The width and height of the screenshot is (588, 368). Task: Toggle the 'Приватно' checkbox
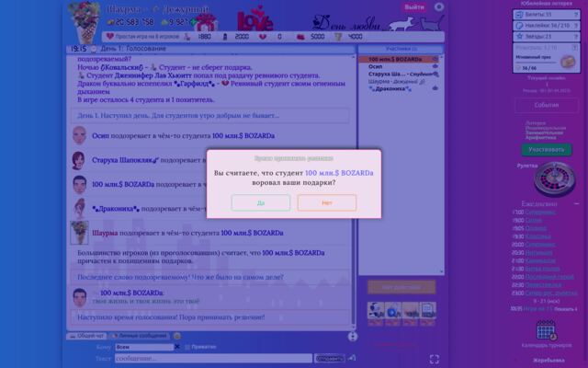click(x=187, y=347)
